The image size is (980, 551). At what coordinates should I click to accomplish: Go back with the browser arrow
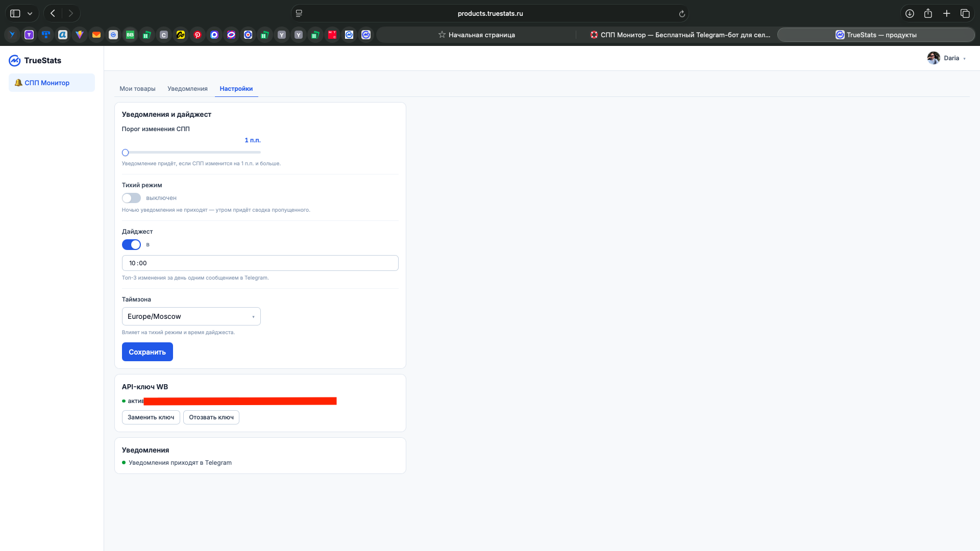point(53,14)
